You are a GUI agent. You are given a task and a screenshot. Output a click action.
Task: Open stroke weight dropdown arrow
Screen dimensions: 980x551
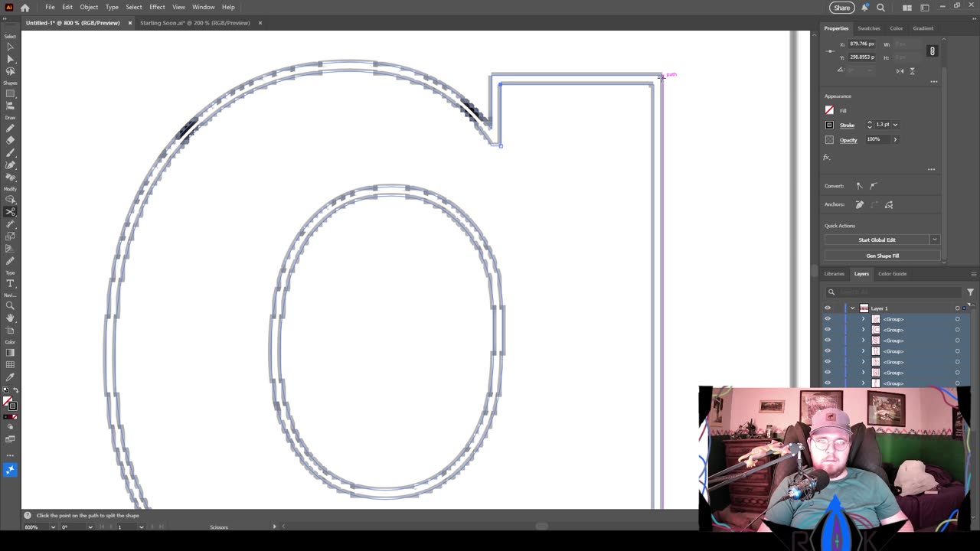[895, 125]
